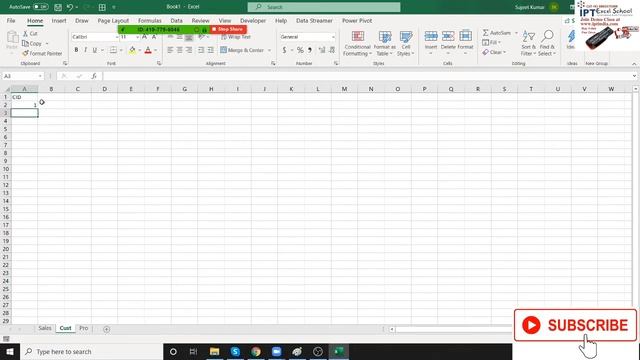Image resolution: width=640 pixels, height=360 pixels.
Task: Add a new sheet
Action: click(x=107, y=329)
